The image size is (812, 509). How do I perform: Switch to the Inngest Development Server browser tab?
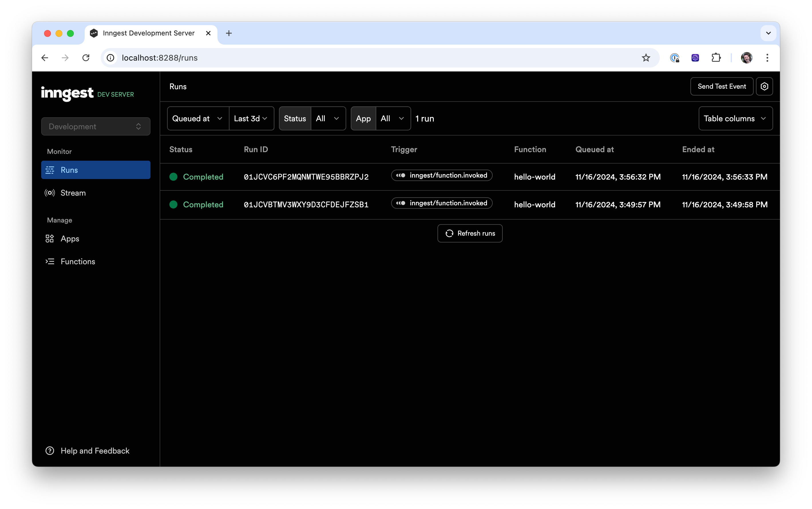coord(148,33)
